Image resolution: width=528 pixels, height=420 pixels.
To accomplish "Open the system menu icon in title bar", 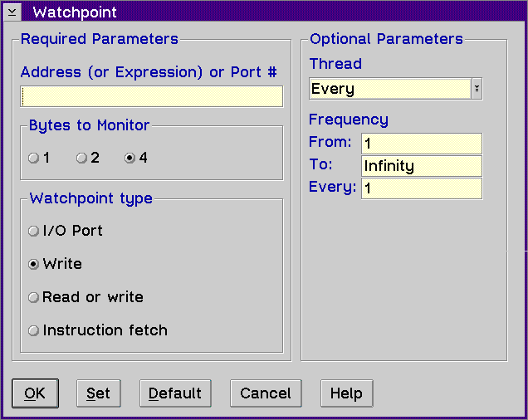I will tap(12, 12).
